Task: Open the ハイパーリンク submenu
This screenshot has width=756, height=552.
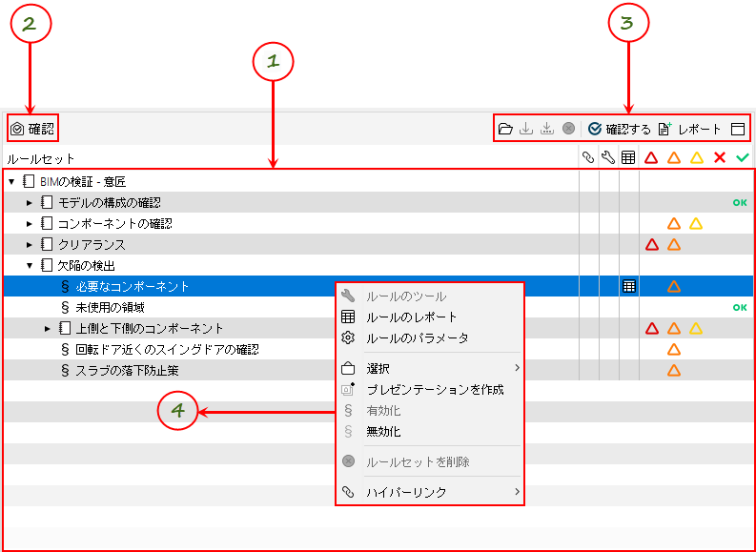Action: pyautogui.click(x=430, y=492)
